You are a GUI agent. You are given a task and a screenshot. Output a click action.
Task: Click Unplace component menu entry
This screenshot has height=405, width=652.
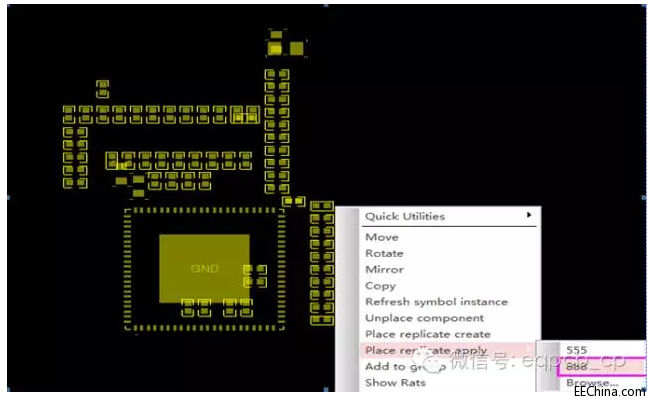coord(424,318)
